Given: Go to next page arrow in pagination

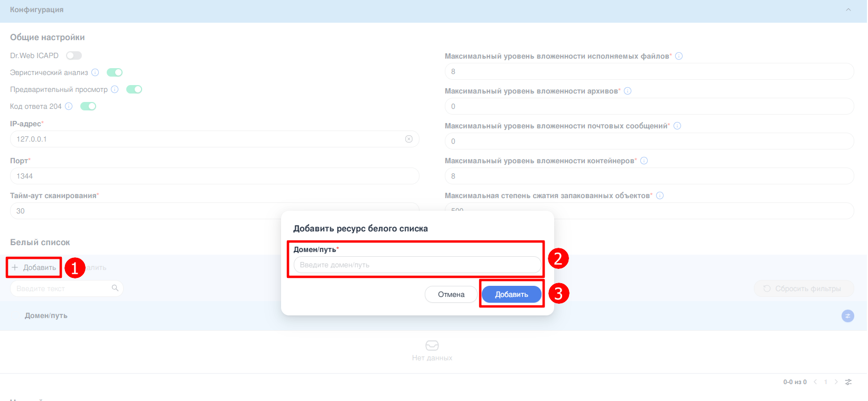Looking at the screenshot, I should click(x=836, y=382).
